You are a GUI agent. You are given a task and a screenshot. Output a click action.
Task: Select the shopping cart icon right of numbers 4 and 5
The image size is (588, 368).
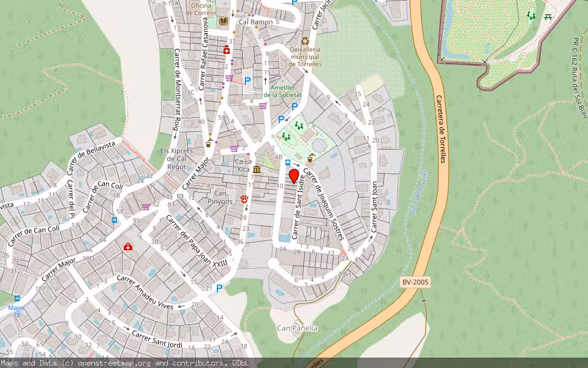pos(263,105)
